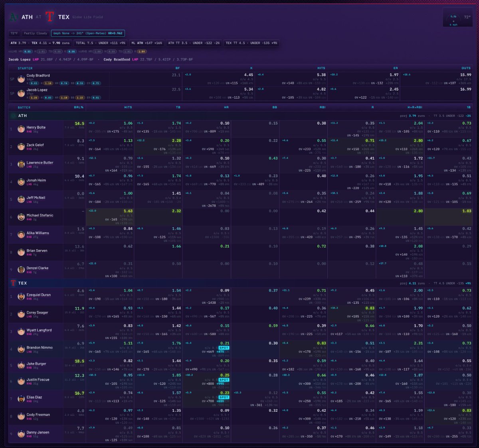This screenshot has width=479, height=448.
Task: Open Cody Bradford's name in starter table
Action: click(x=38, y=75)
